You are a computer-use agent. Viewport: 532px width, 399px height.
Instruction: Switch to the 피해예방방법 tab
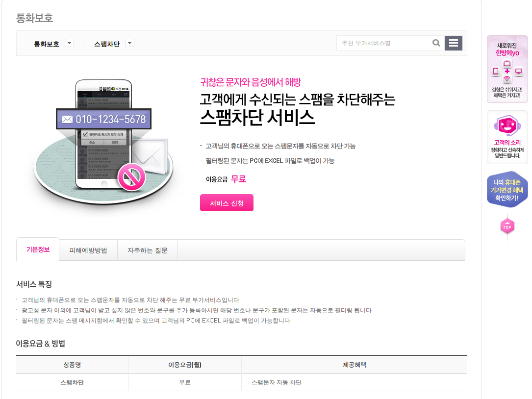tap(88, 250)
